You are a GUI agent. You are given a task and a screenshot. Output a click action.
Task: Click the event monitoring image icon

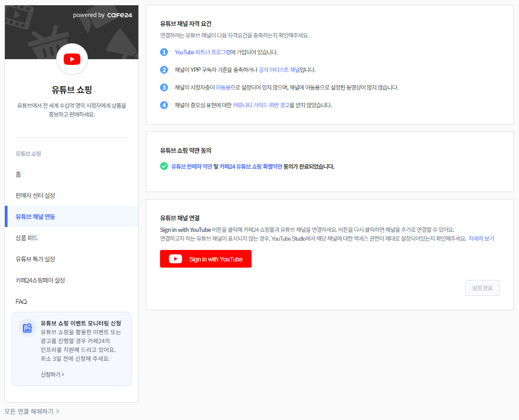(x=27, y=328)
